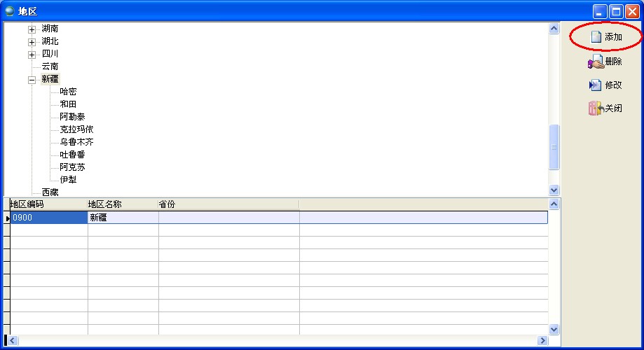Expand the 湖北 tree node
The width and height of the screenshot is (644, 350).
click(x=32, y=42)
